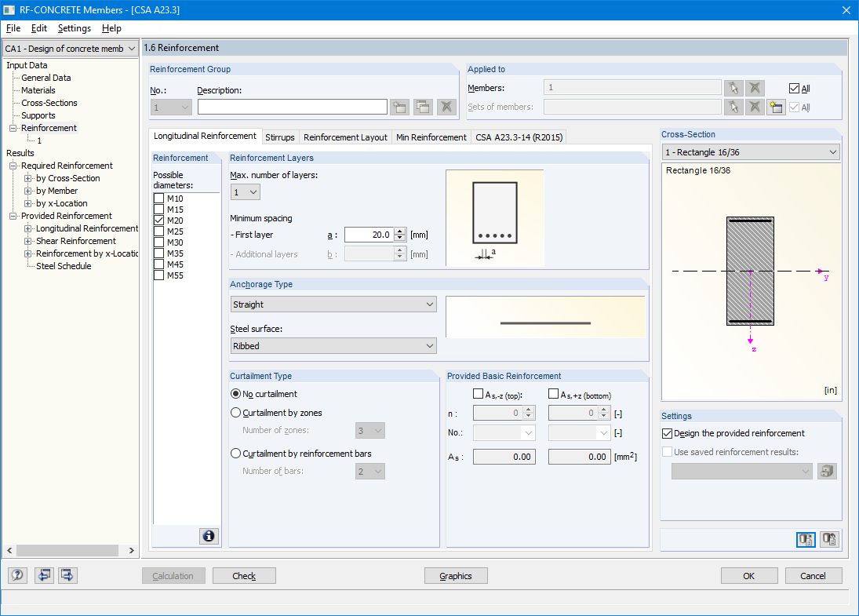Go to previous input window icon

[44, 575]
